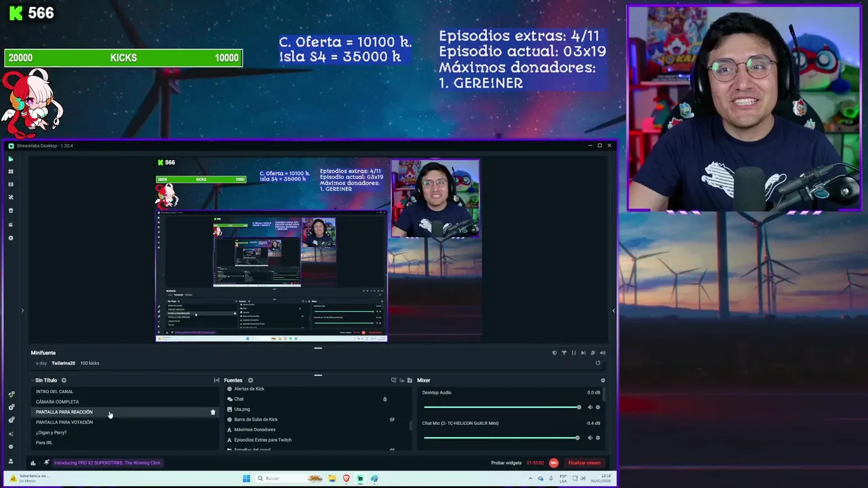Select the Alertas de Kick source

pyautogui.click(x=249, y=389)
